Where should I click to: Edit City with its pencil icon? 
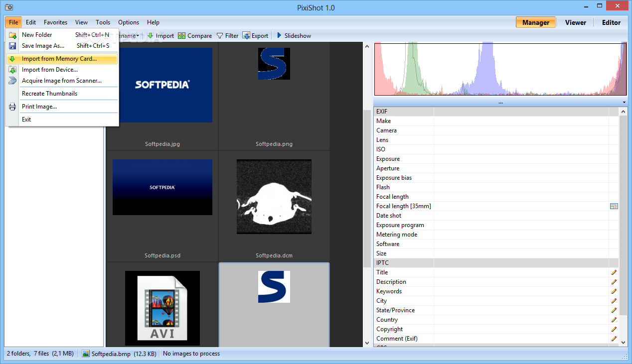[x=614, y=301]
